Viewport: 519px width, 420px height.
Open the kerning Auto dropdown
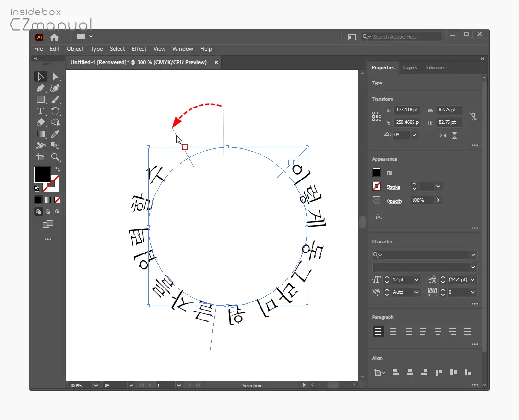pos(417,292)
